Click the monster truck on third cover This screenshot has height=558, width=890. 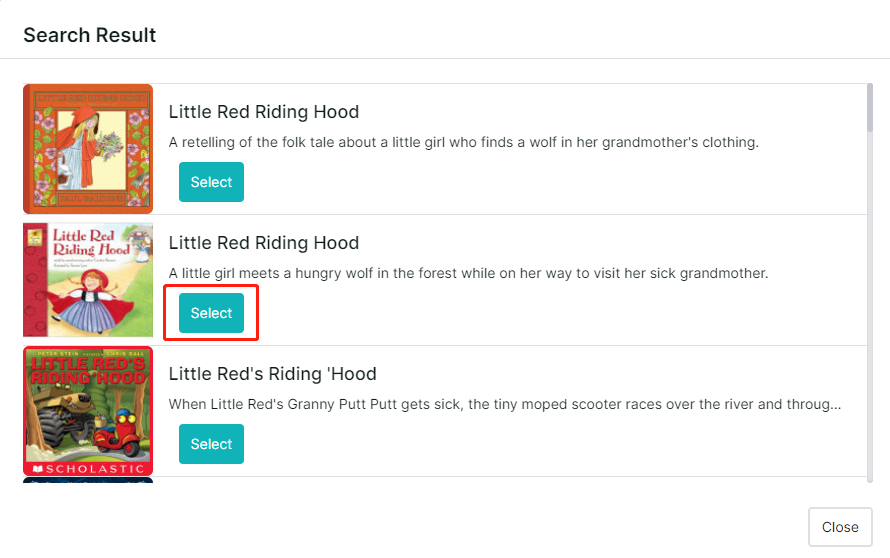click(x=60, y=416)
